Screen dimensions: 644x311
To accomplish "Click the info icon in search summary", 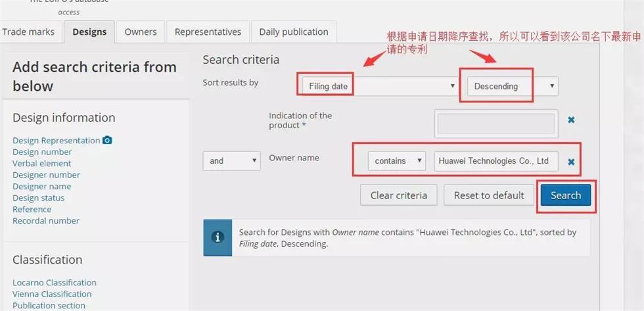I will coord(218,237).
